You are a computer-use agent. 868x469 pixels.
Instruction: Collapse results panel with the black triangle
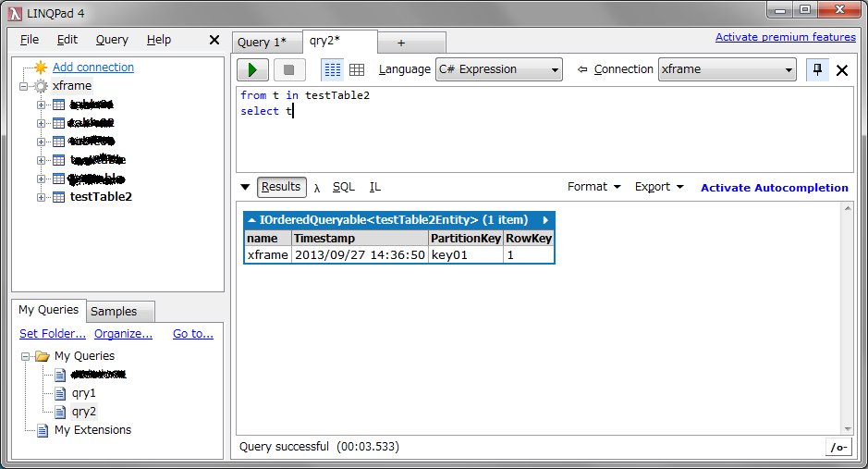click(x=245, y=187)
